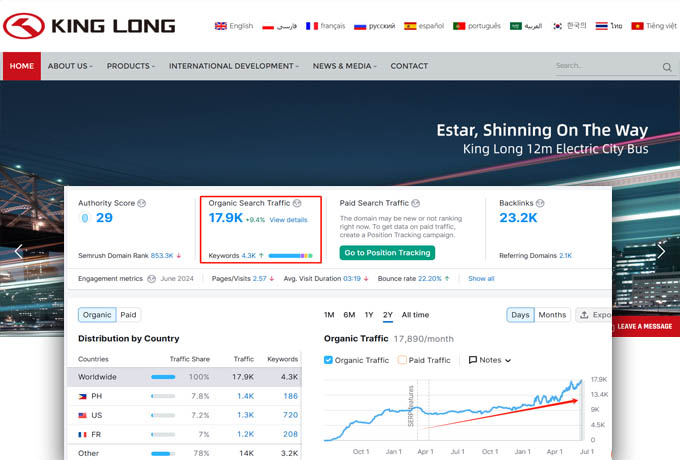The height and width of the screenshot is (460, 680).
Task: Click US keywords value 720
Action: [290, 415]
